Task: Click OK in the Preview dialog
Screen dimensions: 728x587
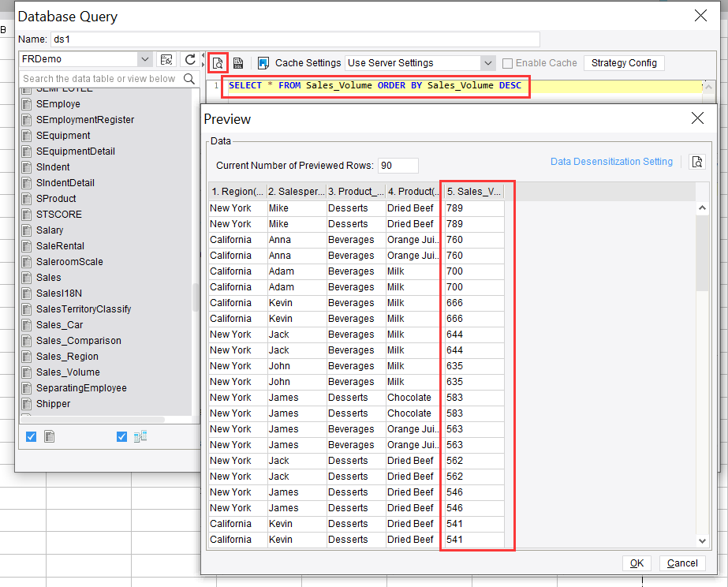Action: pos(637,563)
